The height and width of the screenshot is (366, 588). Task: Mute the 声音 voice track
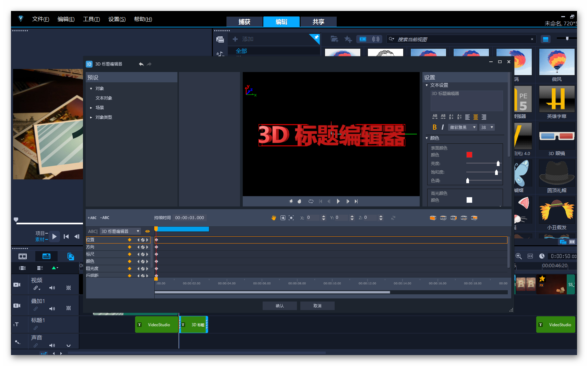point(52,345)
